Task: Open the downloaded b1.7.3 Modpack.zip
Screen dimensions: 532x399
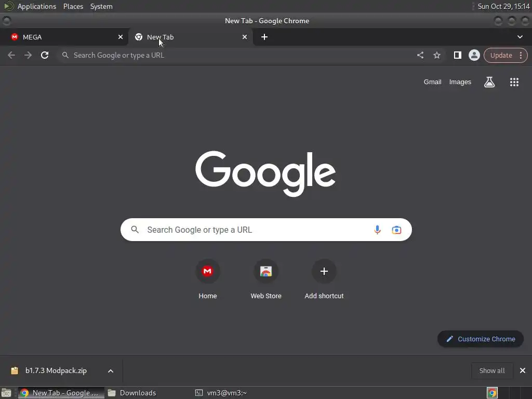Action: click(56, 370)
